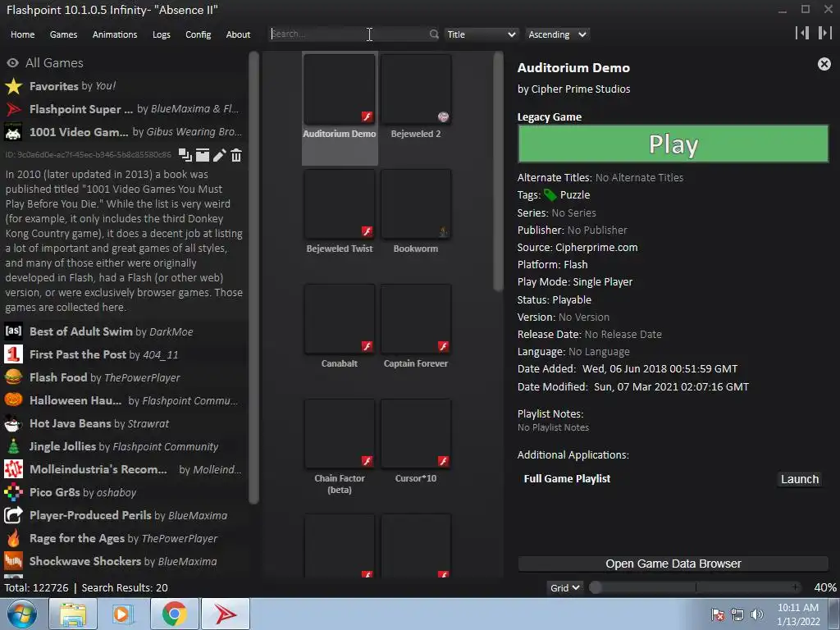This screenshot has height=630, width=840.
Task: Toggle right sidebar with top-right icon
Action: [824, 33]
